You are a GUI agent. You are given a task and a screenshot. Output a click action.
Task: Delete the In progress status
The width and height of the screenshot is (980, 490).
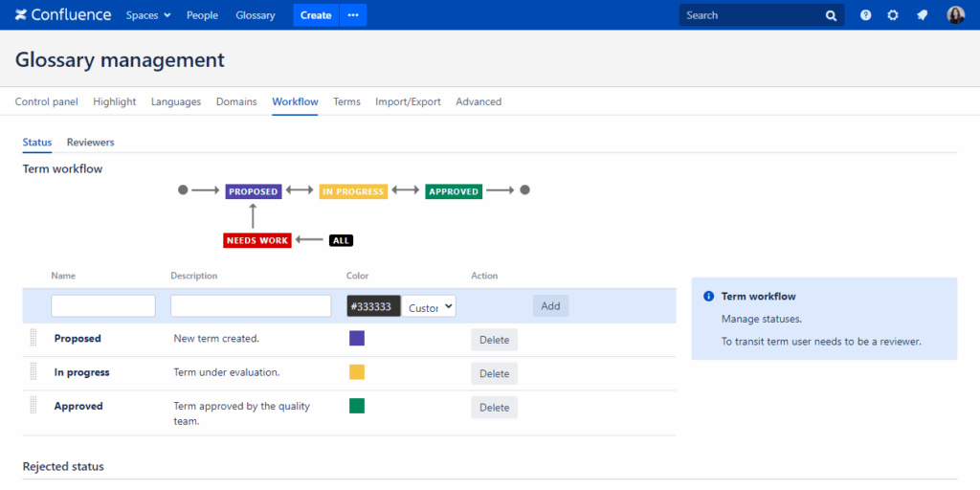point(494,373)
